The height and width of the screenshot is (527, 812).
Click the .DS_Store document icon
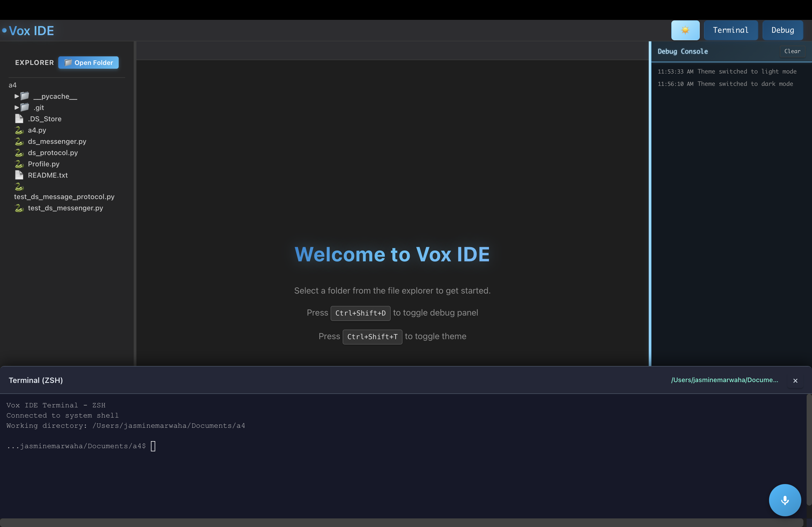pos(19,119)
